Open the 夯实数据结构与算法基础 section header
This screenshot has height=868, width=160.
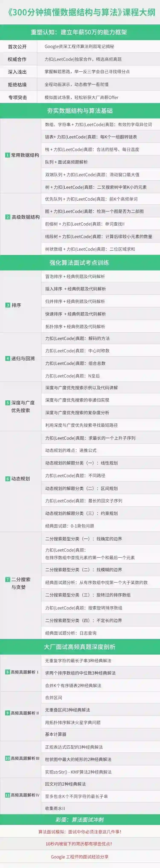(x=80, y=111)
